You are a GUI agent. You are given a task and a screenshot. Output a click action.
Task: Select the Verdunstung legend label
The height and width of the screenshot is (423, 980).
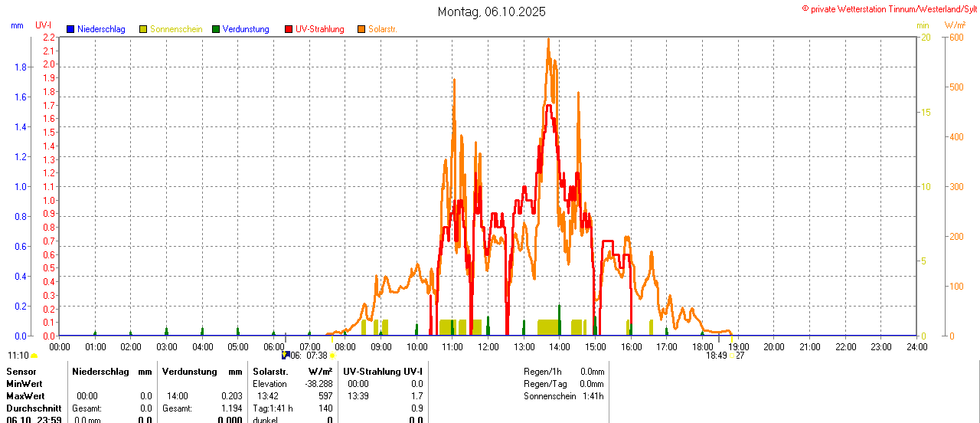click(246, 29)
